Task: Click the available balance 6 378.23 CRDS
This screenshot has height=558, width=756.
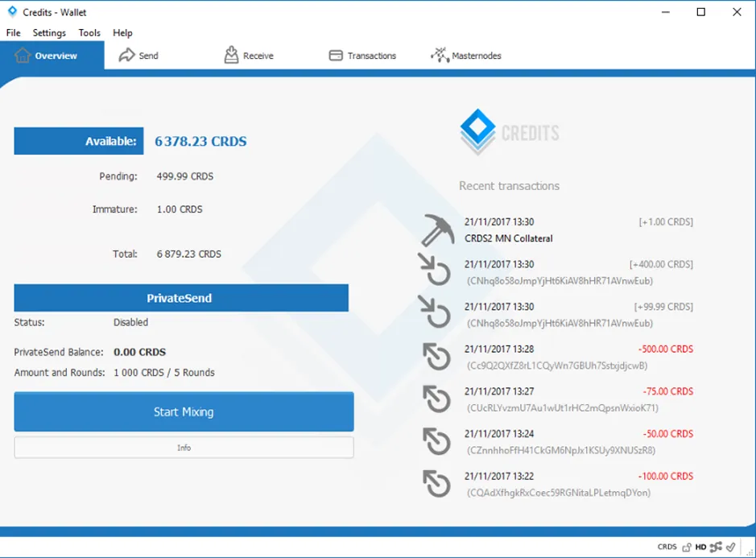Action: coord(200,141)
